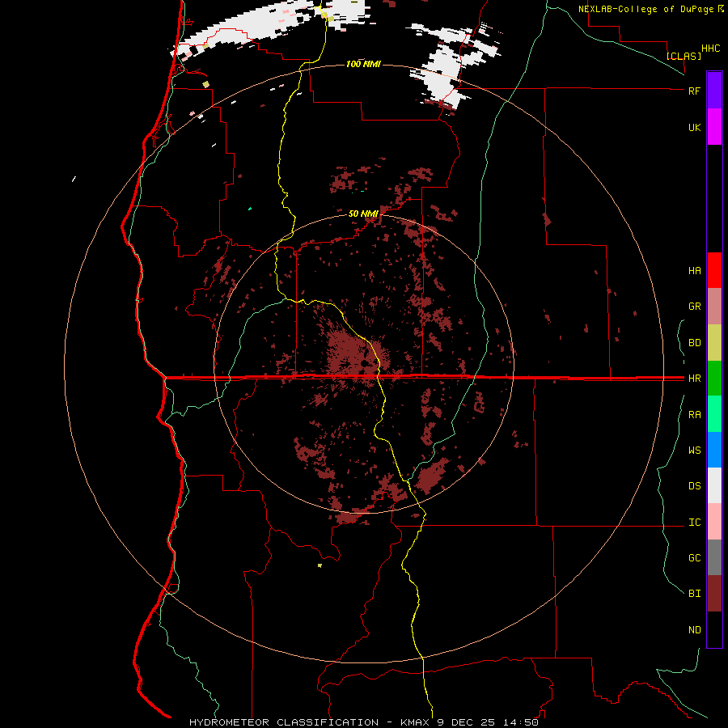Click the [CLAS] unit label
Screen dimensions: 728x728
684,56
